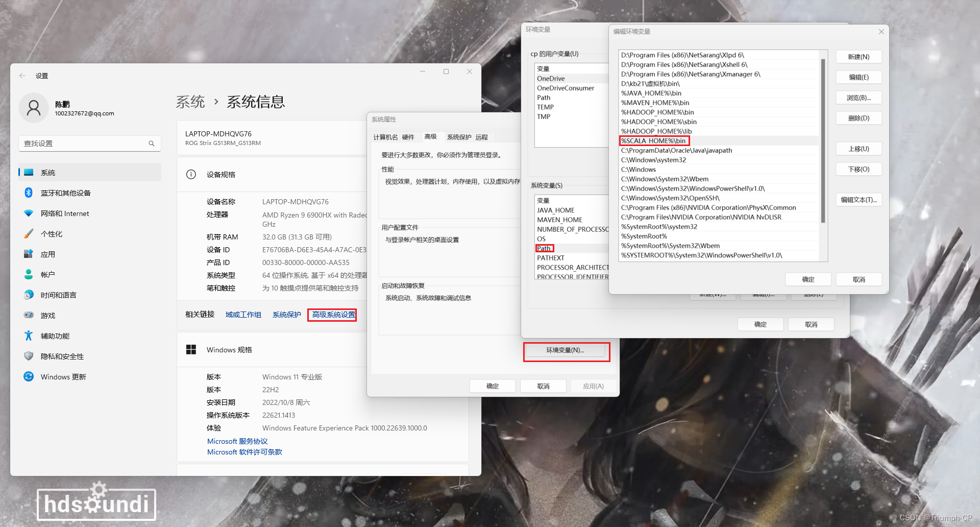Open 网络和 Internet Wi-Fi icon
The height and width of the screenshot is (527, 980).
pos(29,213)
